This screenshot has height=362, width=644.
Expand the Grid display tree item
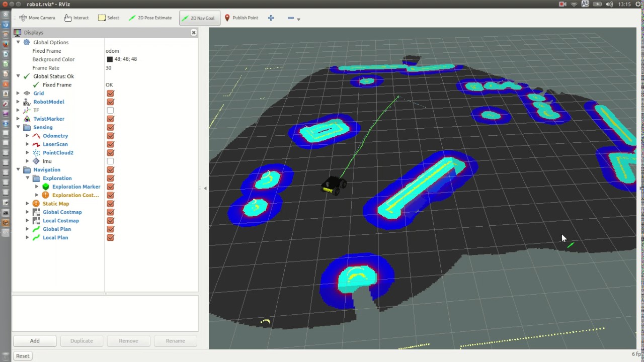click(18, 93)
